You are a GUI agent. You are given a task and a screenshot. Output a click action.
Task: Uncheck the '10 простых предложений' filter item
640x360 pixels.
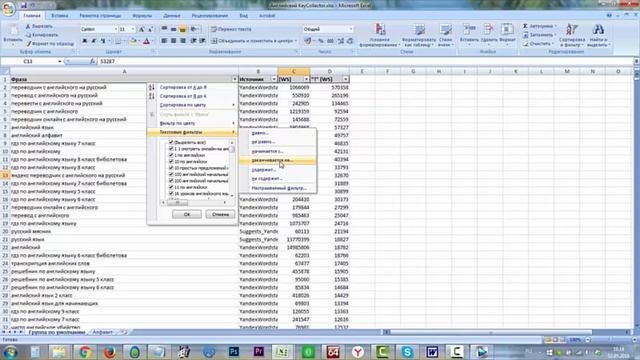(x=171, y=168)
